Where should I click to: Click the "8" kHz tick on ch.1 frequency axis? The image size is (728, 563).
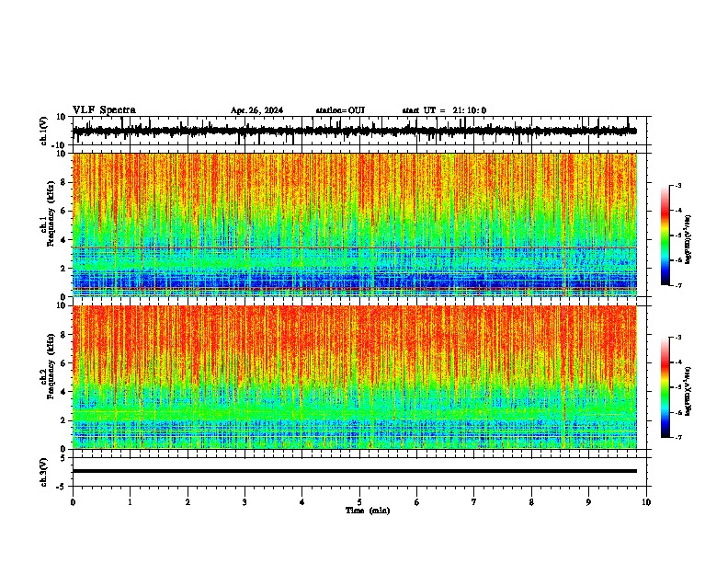64,182
